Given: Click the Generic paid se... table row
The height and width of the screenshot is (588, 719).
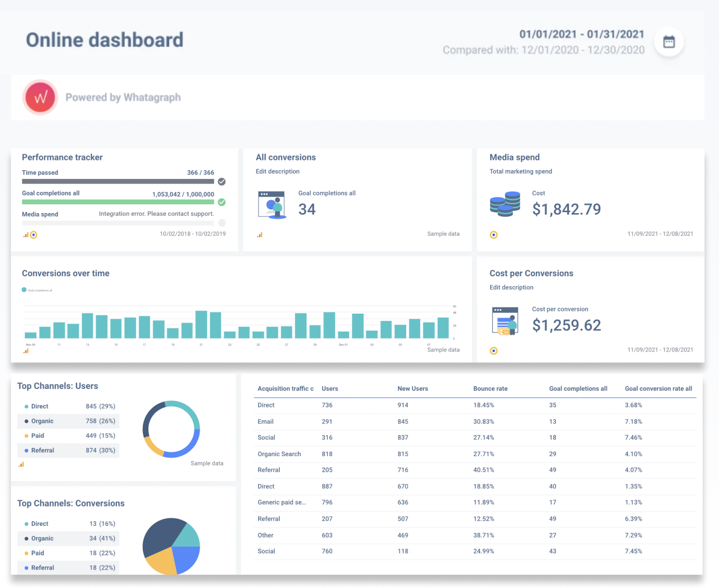Looking at the screenshot, I should 475,502.
